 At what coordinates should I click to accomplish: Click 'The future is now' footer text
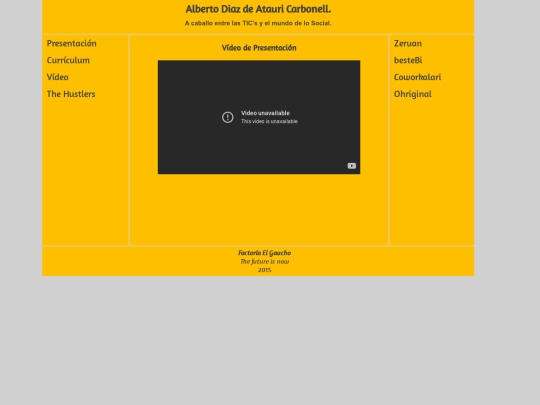pyautogui.click(x=264, y=262)
